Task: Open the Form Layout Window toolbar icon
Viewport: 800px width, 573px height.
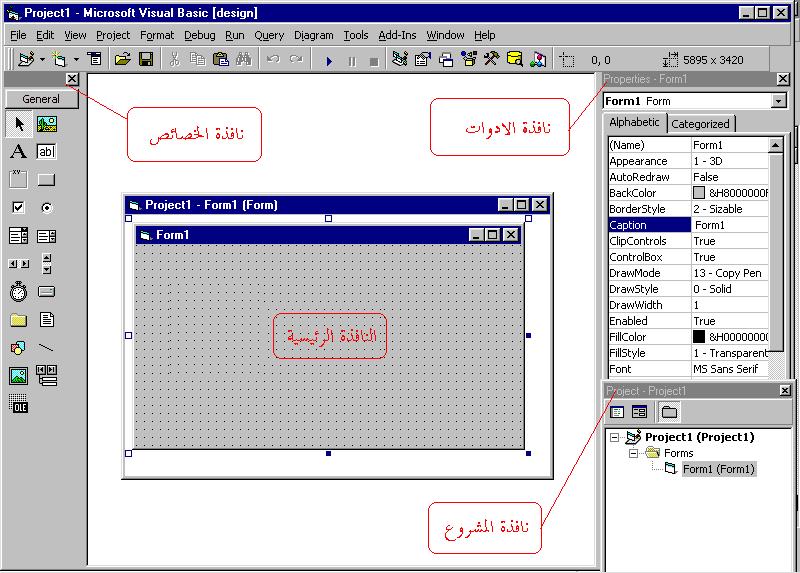Action: point(446,60)
